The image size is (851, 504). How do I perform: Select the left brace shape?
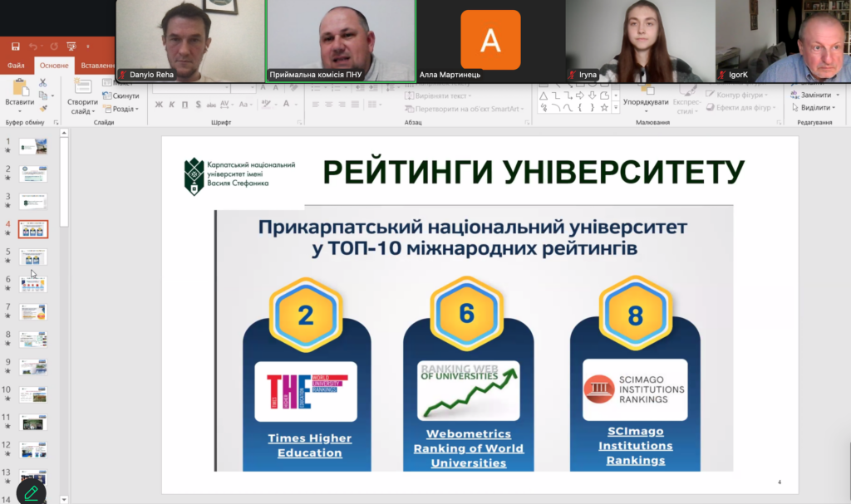(580, 108)
